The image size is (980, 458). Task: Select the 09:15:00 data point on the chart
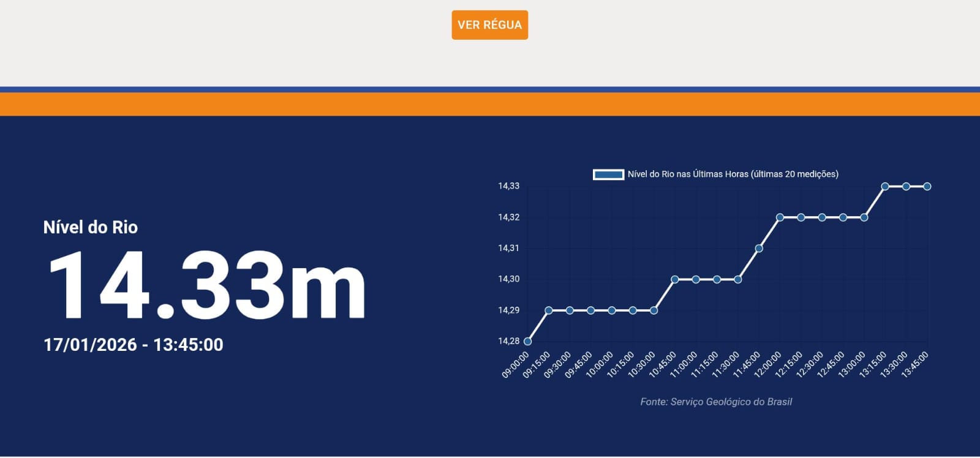click(549, 310)
